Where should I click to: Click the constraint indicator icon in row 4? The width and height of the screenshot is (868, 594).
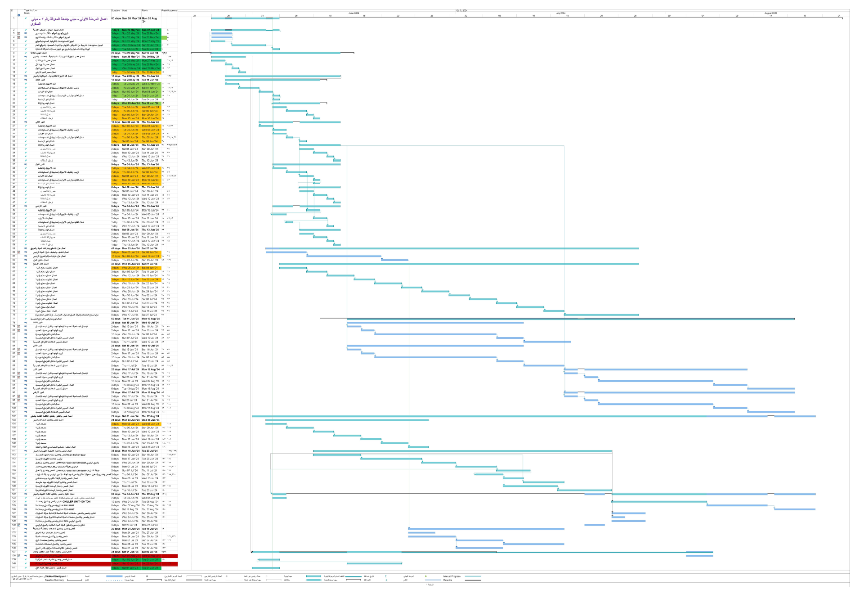click(18, 37)
